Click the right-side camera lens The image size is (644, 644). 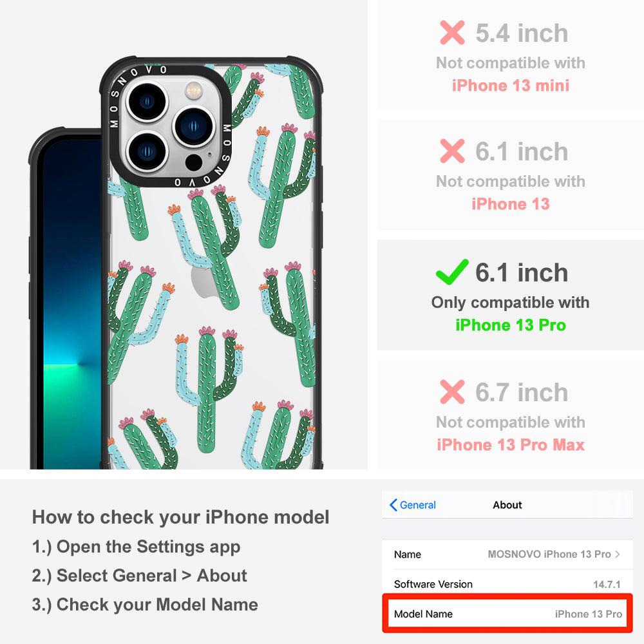tap(194, 126)
